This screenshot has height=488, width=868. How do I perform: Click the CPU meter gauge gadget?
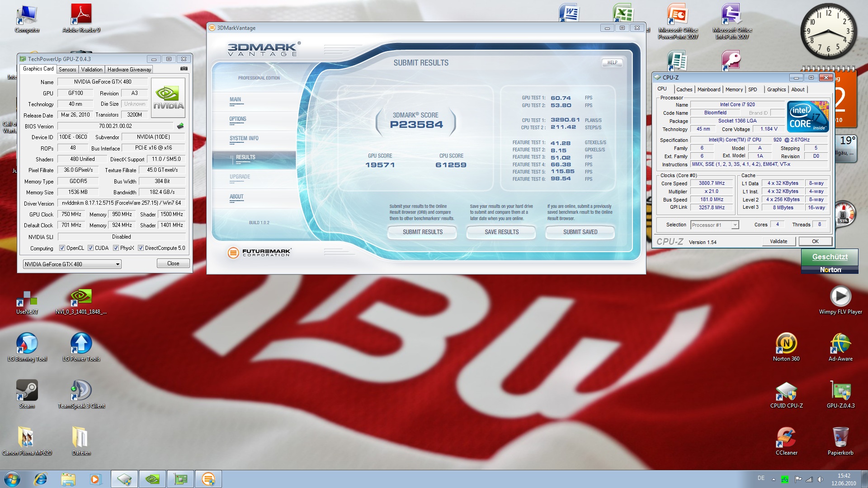pyautogui.click(x=844, y=214)
